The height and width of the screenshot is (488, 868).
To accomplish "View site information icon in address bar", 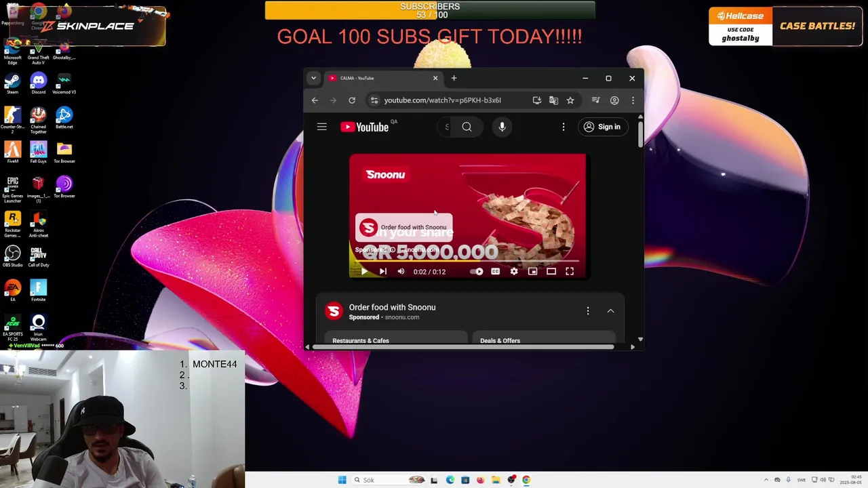I will (x=374, y=100).
